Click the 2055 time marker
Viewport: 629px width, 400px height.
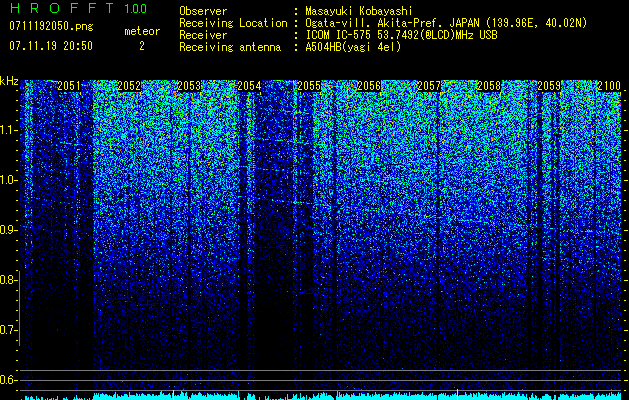point(309,86)
